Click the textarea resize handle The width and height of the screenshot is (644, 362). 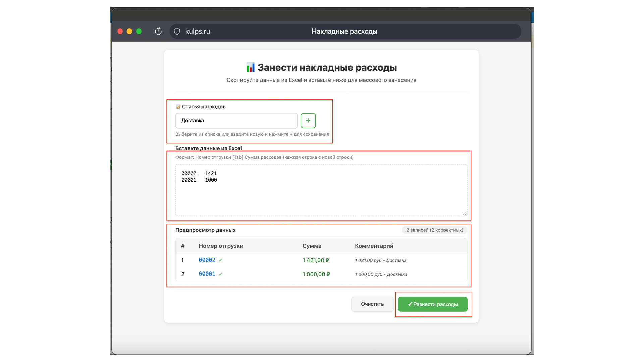(x=465, y=213)
